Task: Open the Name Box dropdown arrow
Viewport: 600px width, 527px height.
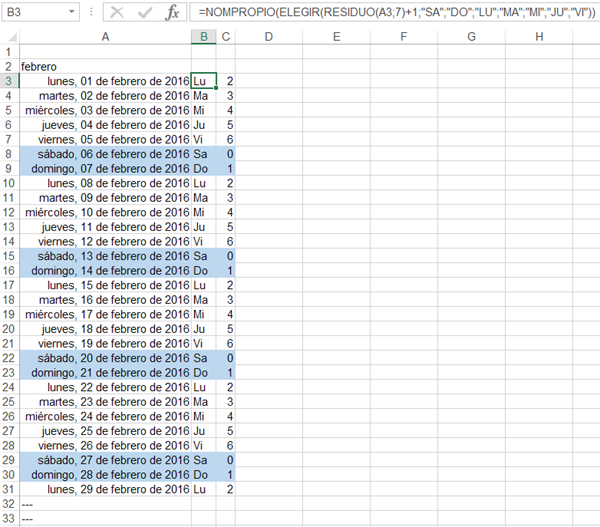Action: (72, 12)
